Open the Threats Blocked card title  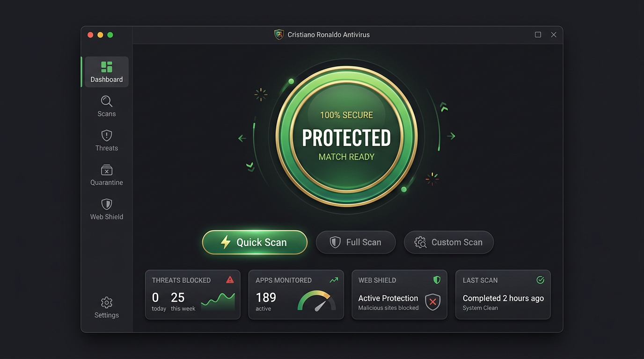(x=181, y=280)
